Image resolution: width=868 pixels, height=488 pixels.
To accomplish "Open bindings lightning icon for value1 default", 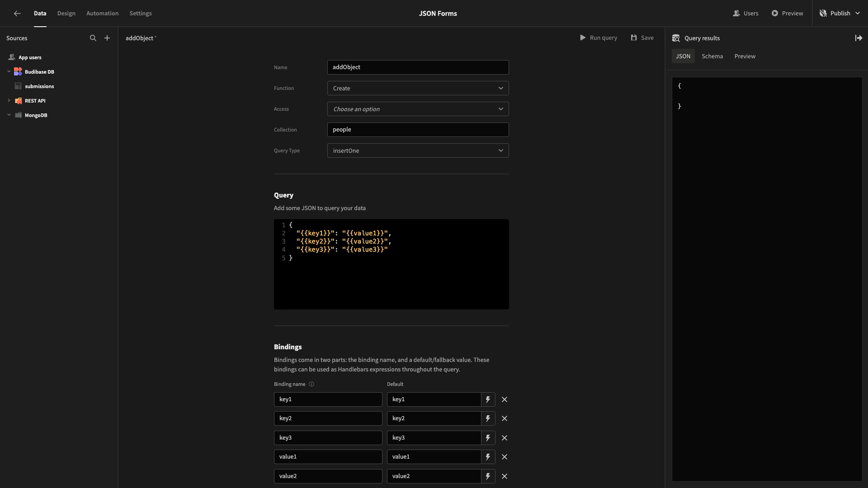I will [488, 457].
